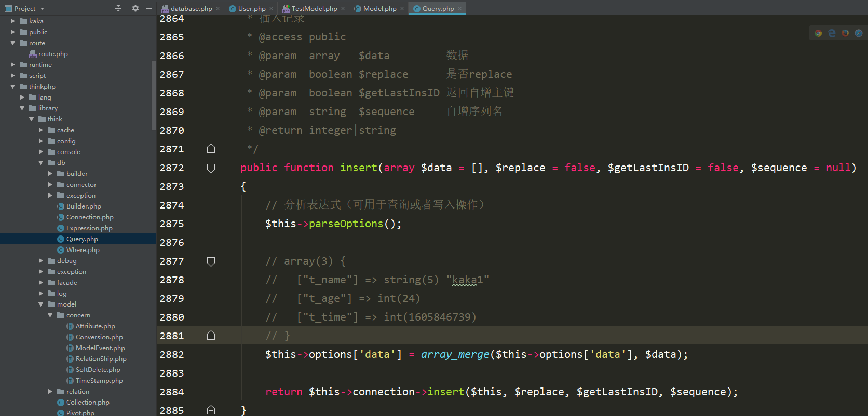The image size is (868, 416).
Task: Toggle fold marker at line 2881
Action: pyautogui.click(x=211, y=336)
